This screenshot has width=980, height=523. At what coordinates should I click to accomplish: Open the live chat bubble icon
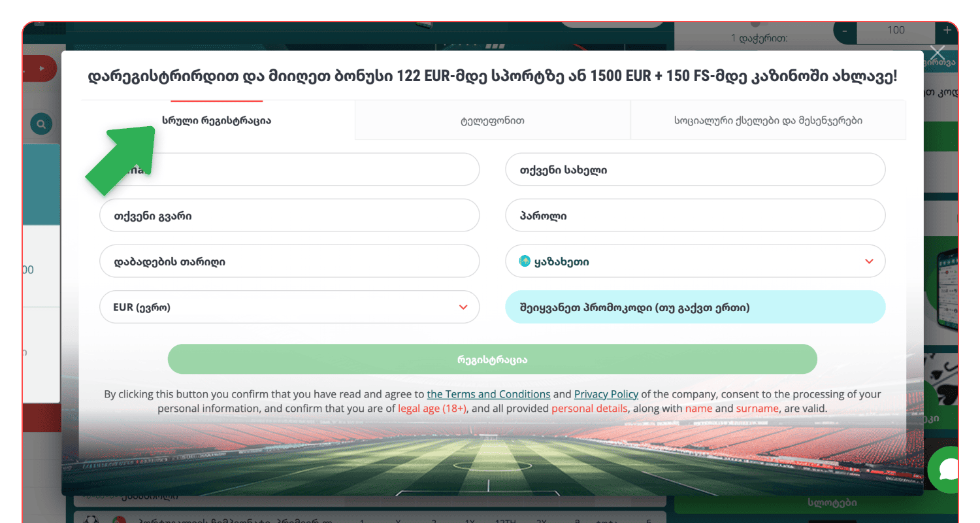tap(947, 469)
